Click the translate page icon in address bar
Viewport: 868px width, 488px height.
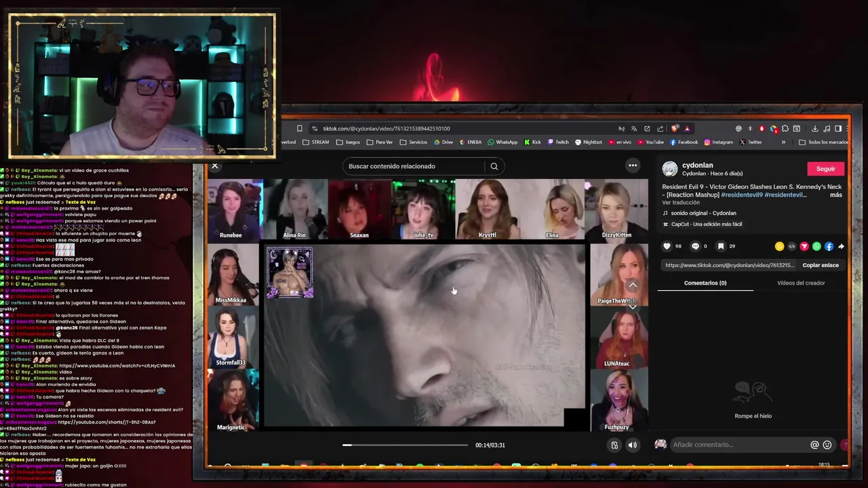[x=634, y=129]
